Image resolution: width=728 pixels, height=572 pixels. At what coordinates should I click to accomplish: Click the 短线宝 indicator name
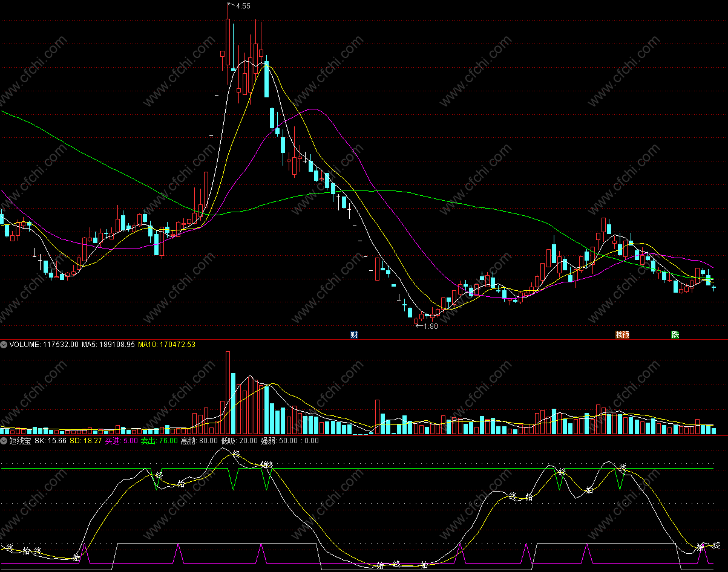coord(21,441)
